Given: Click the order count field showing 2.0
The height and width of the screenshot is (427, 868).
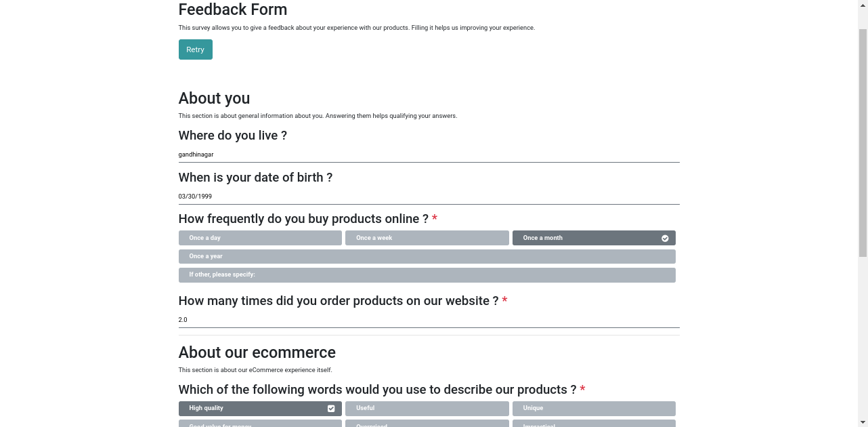Looking at the screenshot, I should [429, 320].
